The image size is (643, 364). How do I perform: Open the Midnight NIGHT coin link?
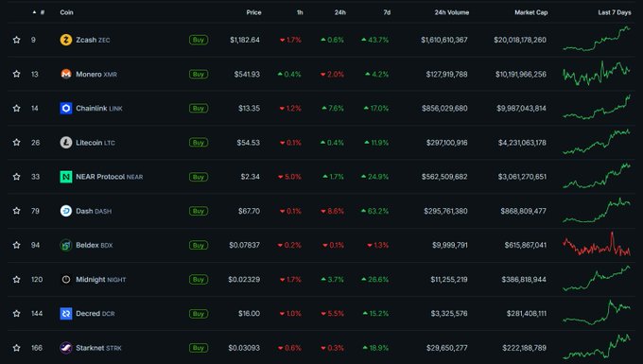(x=101, y=280)
